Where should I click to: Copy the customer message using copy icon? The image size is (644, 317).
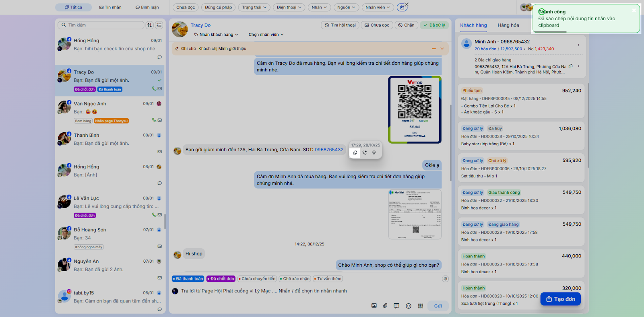pyautogui.click(x=355, y=153)
